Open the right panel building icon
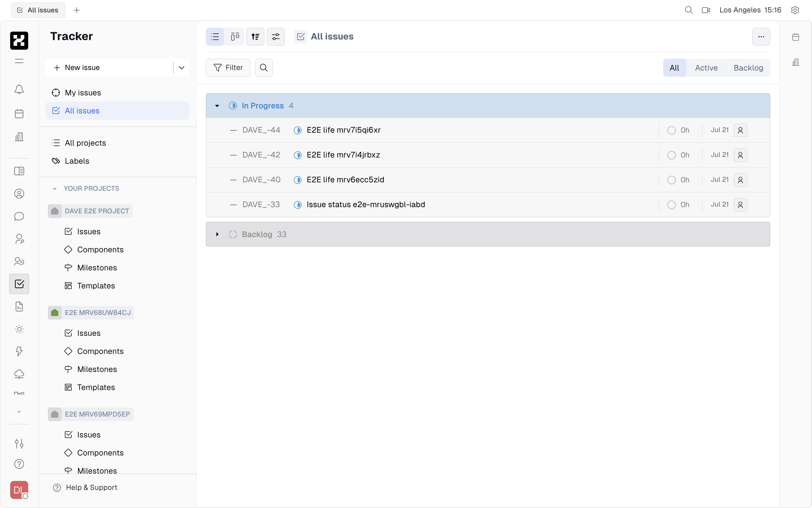812x508 pixels. pyautogui.click(x=796, y=62)
